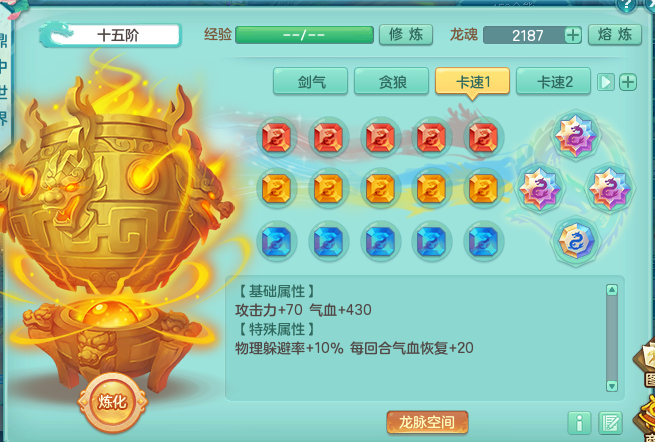Open the help question mark icon
Viewport: 655px width, 442px height.
pos(626,5)
